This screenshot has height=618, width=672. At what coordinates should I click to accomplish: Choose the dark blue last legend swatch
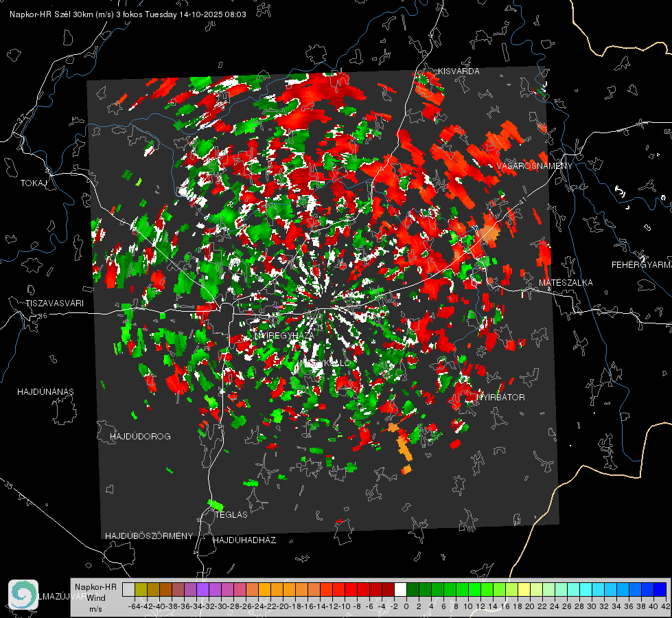pyautogui.click(x=660, y=590)
